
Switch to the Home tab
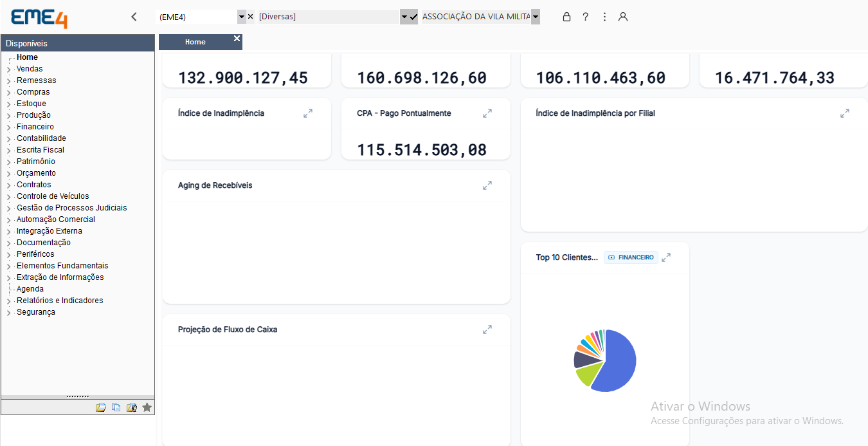[x=195, y=42]
